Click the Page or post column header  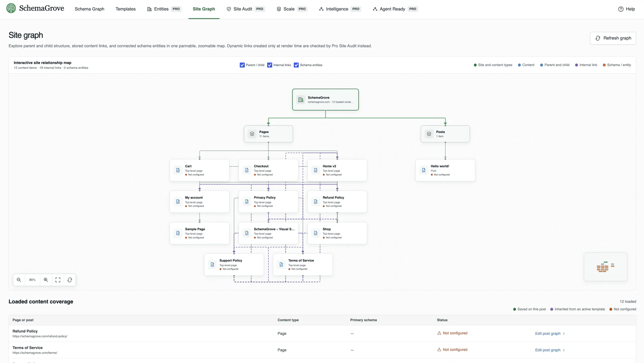[23, 320]
